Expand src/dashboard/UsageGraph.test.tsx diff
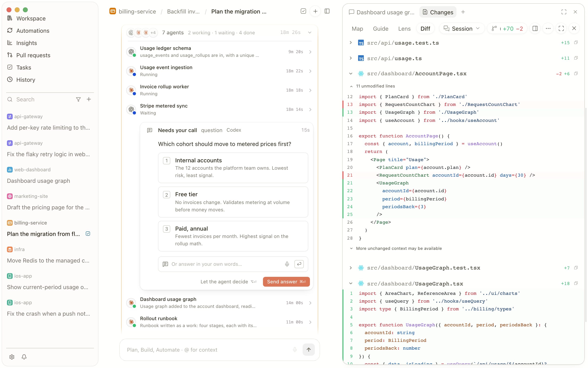The height and width of the screenshot is (368, 588). pyautogui.click(x=351, y=268)
